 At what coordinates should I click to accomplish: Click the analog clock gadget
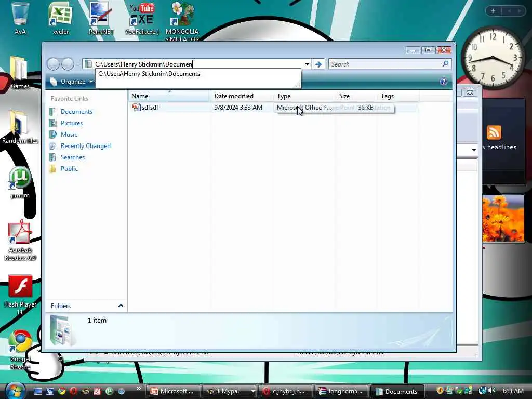click(x=493, y=58)
